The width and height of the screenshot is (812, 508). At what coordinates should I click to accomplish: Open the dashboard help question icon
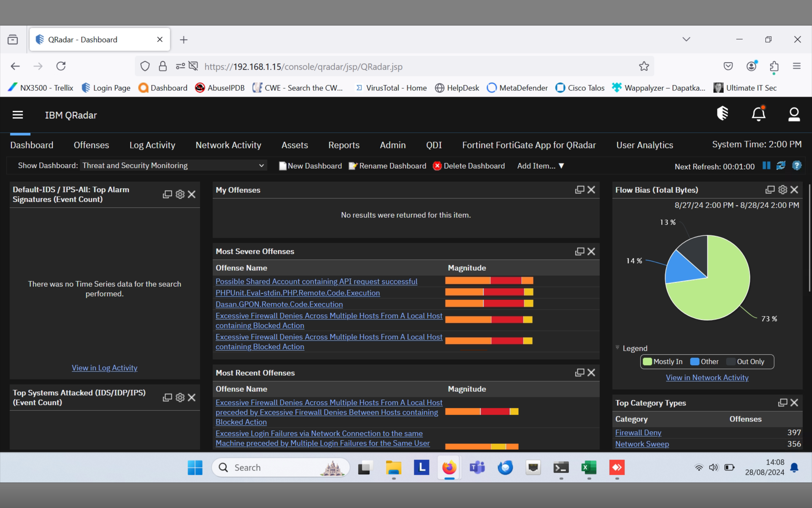tap(797, 166)
